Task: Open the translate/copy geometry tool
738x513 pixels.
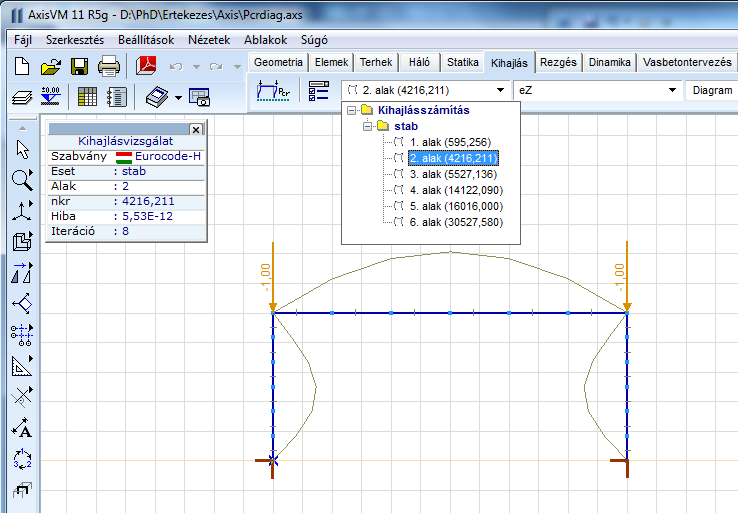Action: [x=22, y=272]
